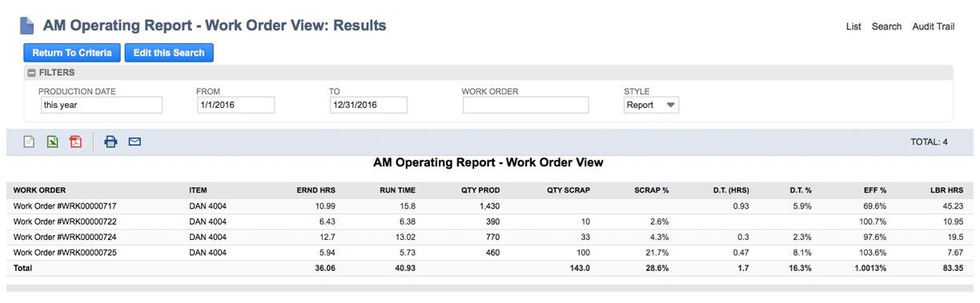Focus the Work Order filter field
The image size is (980, 303).
[x=525, y=105]
